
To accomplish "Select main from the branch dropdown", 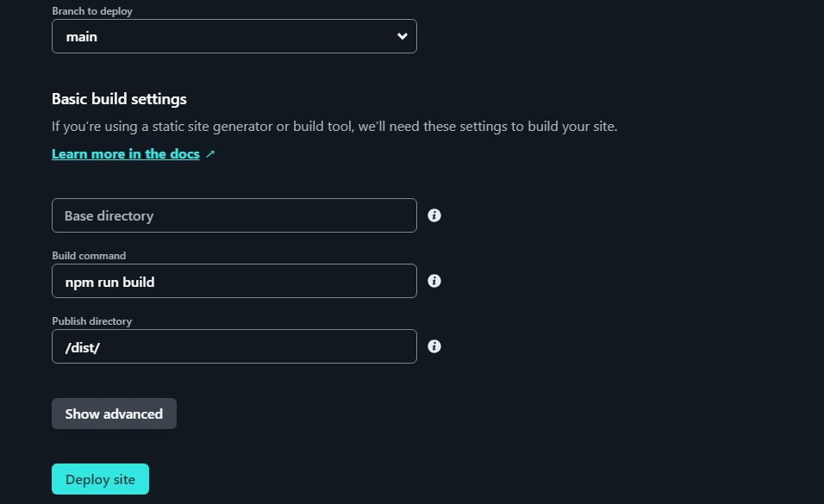I will pos(234,36).
